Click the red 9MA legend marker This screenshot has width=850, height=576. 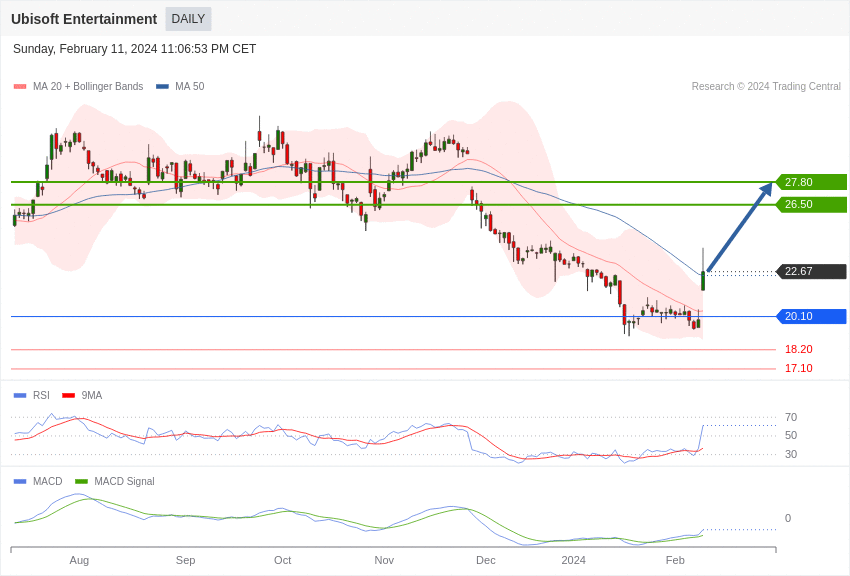(x=68, y=395)
